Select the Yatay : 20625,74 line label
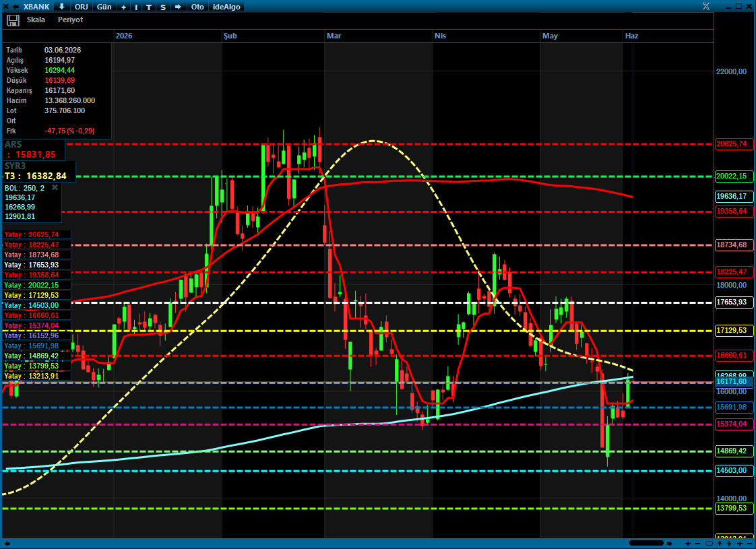 [x=37, y=234]
